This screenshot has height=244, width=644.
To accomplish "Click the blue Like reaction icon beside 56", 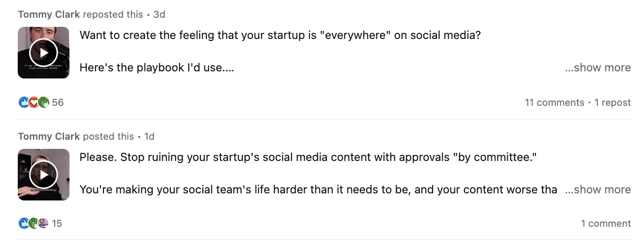I will [24, 102].
